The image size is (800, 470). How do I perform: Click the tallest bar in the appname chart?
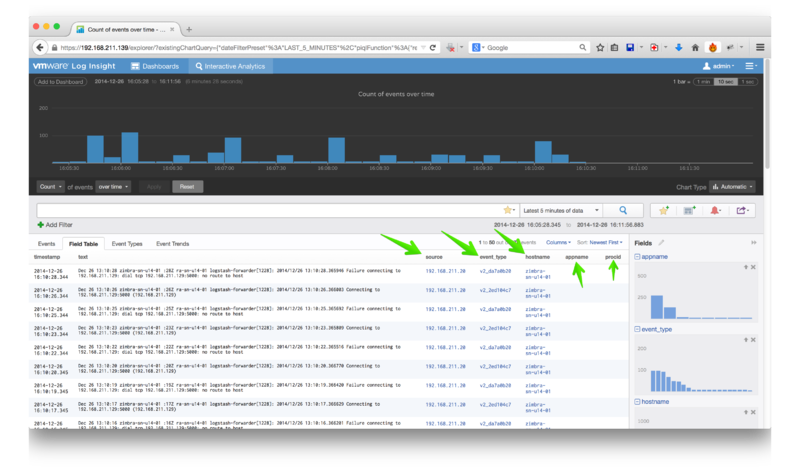point(654,304)
